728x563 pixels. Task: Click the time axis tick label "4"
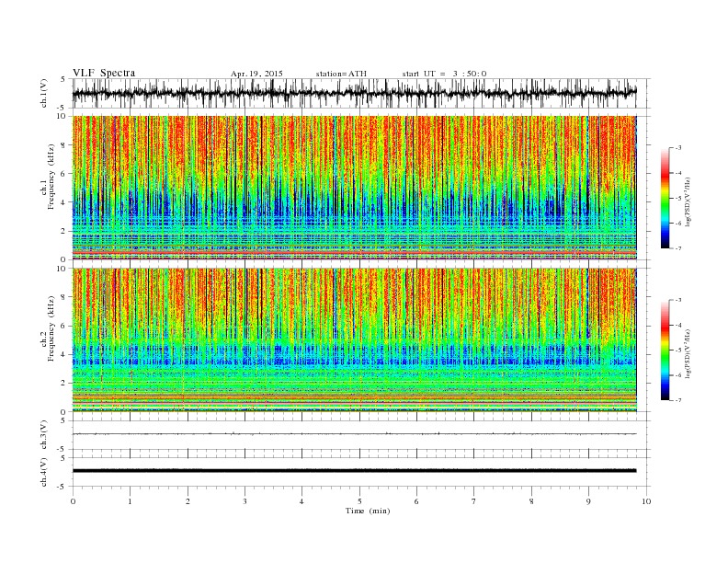pyautogui.click(x=301, y=501)
